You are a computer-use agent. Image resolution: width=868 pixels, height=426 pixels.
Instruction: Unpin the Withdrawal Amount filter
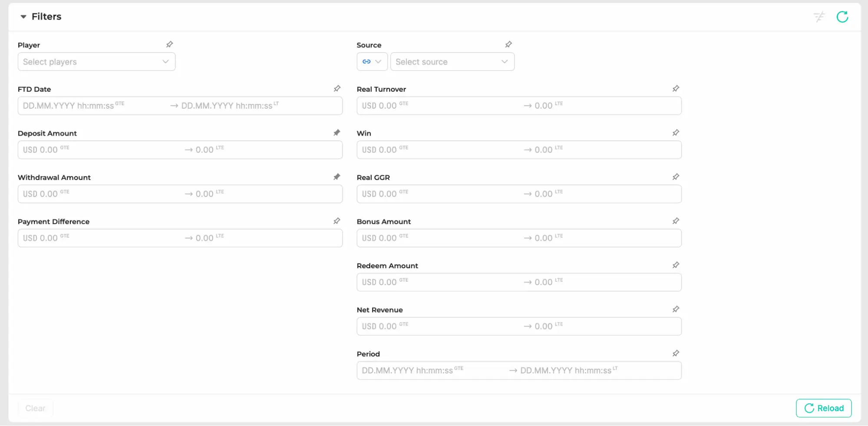[x=337, y=177]
